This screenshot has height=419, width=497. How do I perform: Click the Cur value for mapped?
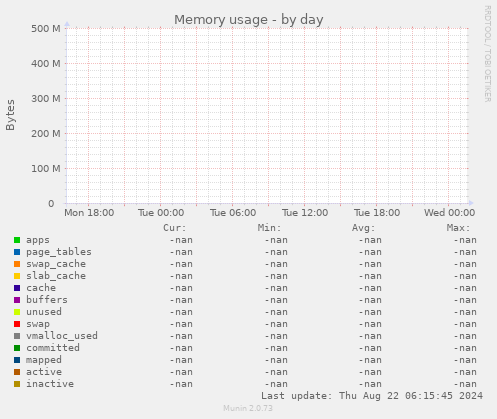(x=181, y=360)
